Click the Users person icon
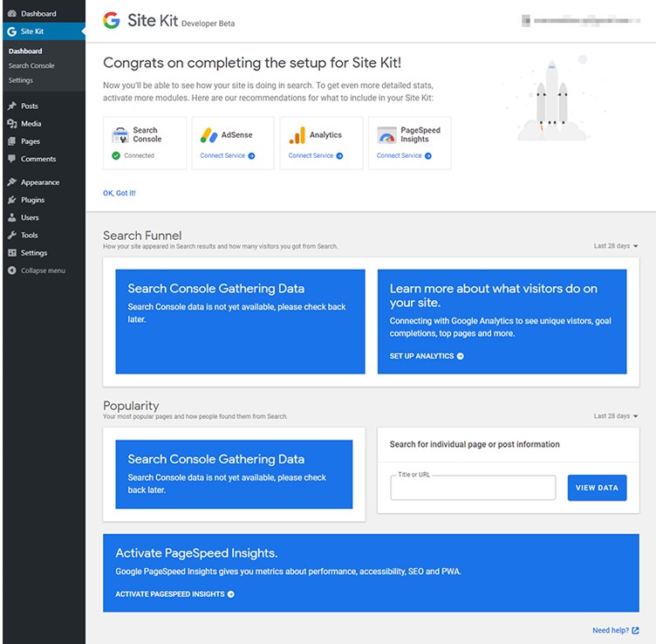656x644 pixels. (x=11, y=217)
